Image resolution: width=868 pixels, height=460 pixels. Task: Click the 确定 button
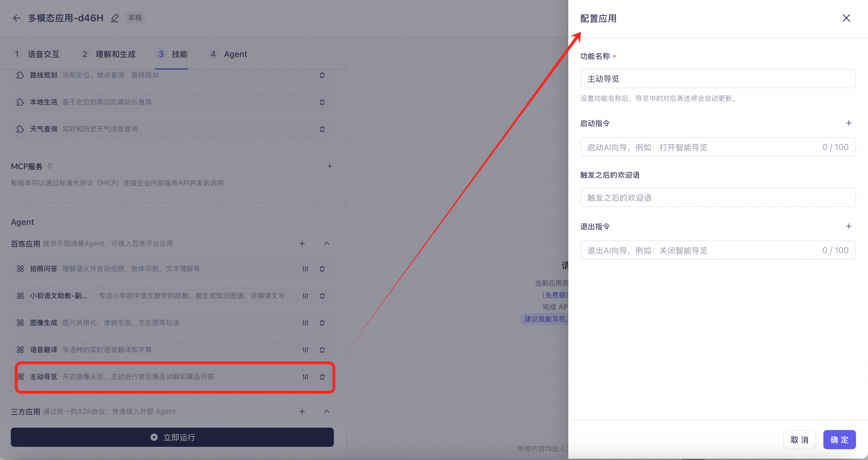839,439
